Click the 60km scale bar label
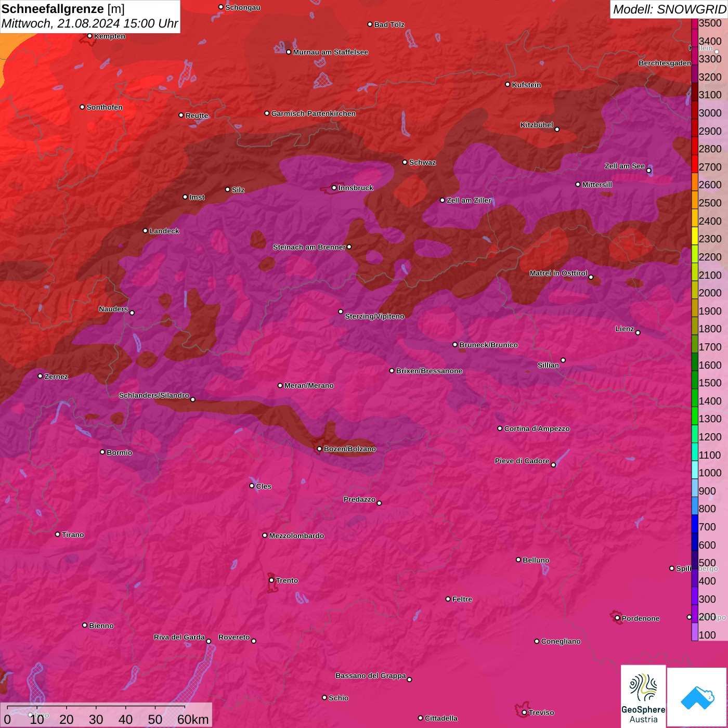 (193, 720)
